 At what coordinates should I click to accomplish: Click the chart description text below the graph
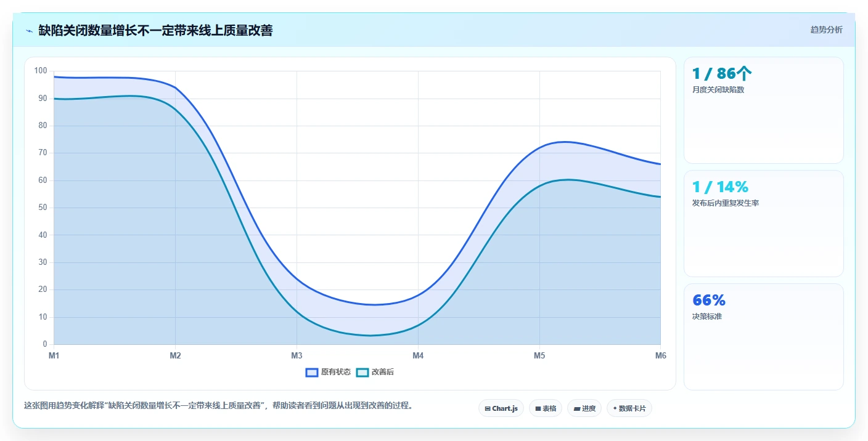click(219, 406)
